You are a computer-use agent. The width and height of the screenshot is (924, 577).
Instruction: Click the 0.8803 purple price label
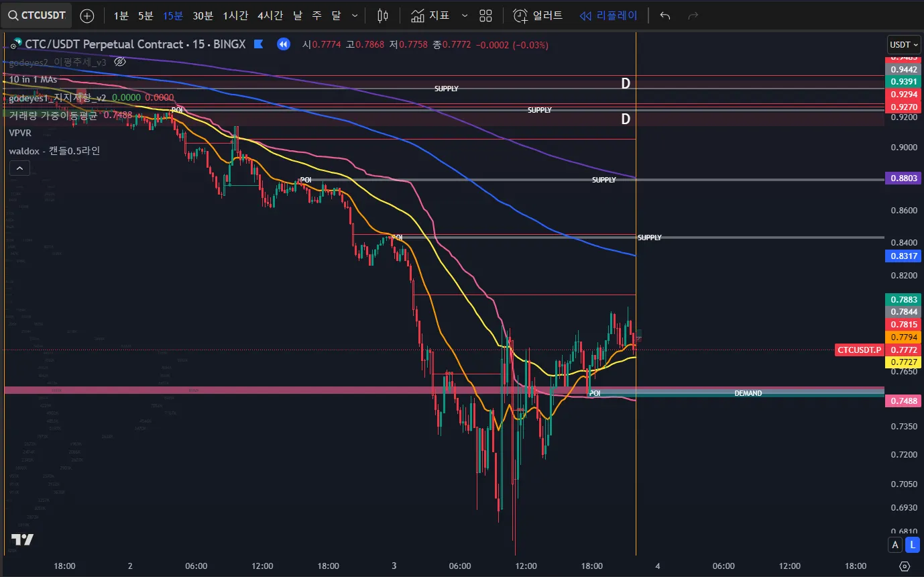(x=903, y=178)
